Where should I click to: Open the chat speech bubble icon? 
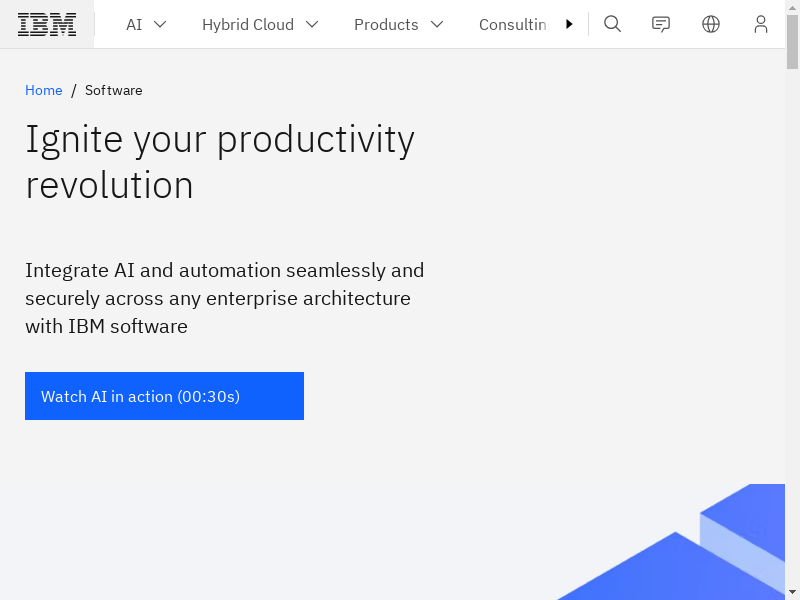(x=661, y=24)
